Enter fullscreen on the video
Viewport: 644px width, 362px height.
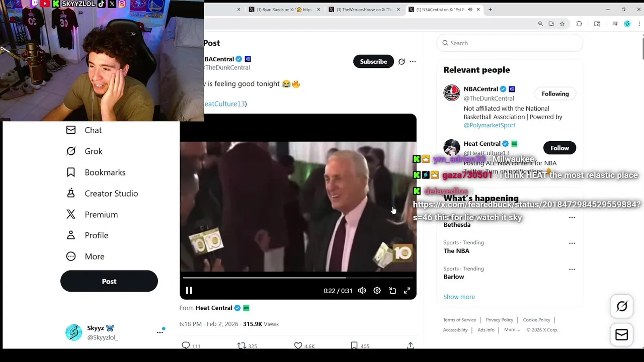pyautogui.click(x=407, y=291)
